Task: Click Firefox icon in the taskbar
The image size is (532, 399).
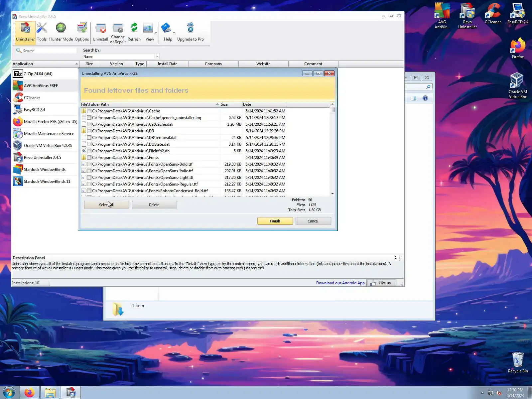Action: click(x=29, y=393)
